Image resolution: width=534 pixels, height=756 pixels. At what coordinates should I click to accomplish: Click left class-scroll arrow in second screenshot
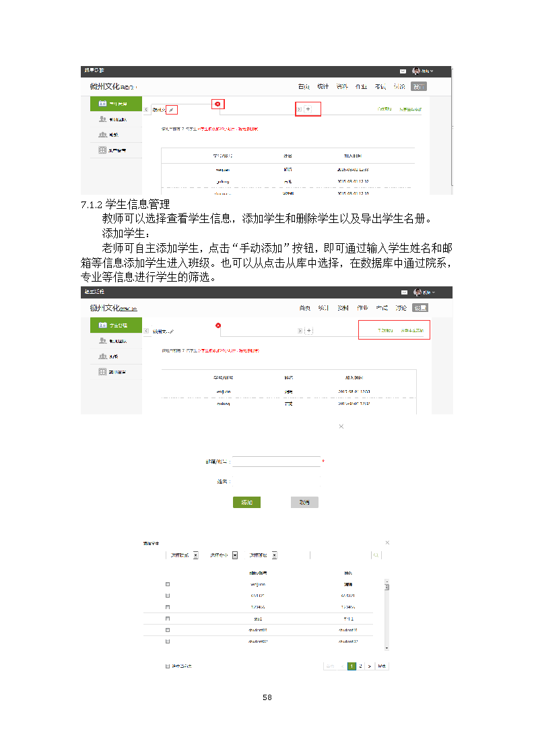coord(146,331)
